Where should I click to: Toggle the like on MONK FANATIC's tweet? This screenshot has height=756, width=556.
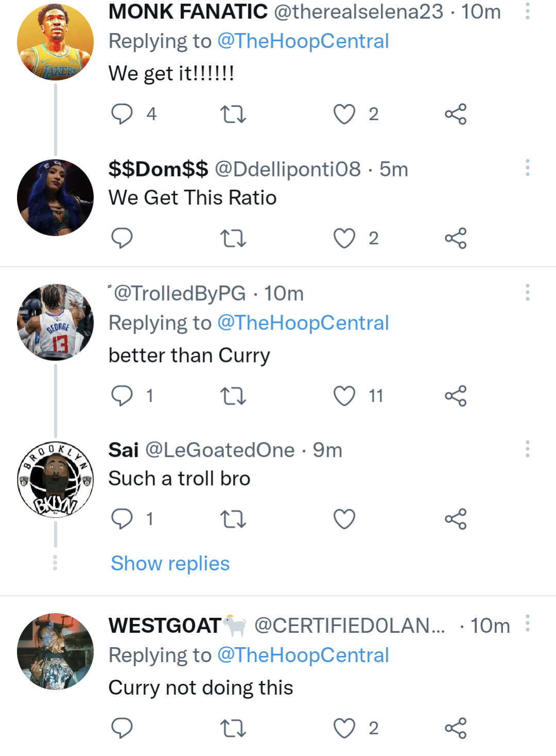(343, 114)
